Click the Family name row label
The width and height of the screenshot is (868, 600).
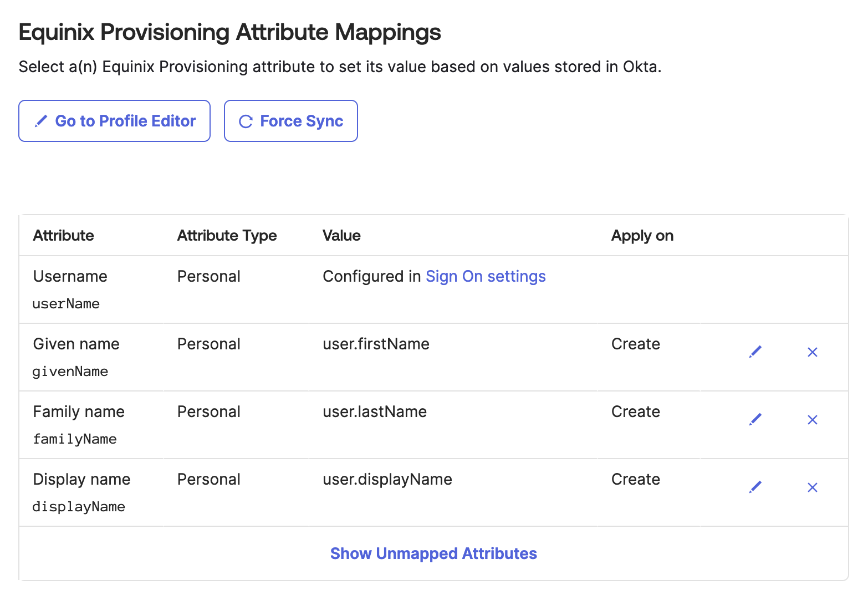click(x=79, y=411)
